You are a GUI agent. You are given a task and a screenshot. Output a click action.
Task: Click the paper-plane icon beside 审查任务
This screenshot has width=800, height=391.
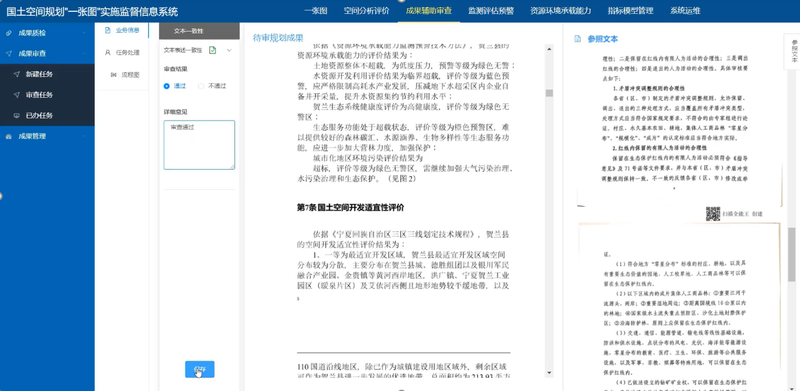16,95
